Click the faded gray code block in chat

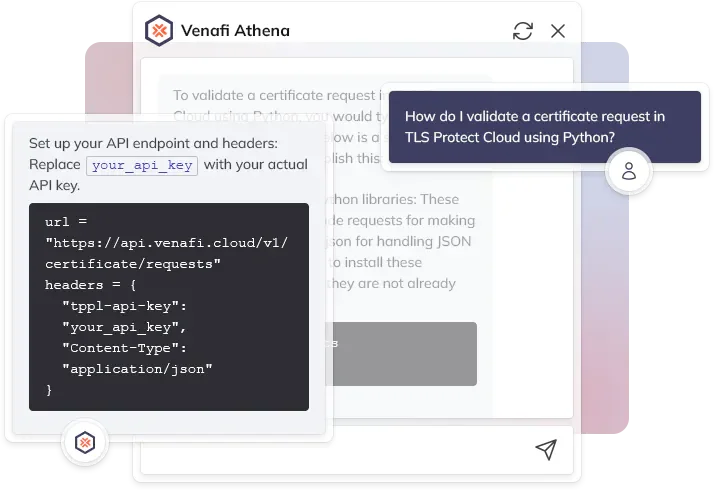(x=402, y=354)
